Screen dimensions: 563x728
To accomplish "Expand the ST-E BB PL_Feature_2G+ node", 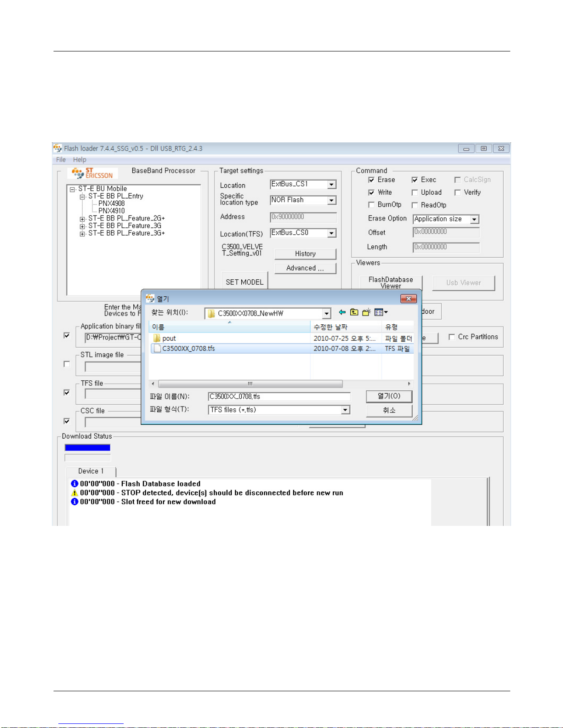I will (82, 219).
